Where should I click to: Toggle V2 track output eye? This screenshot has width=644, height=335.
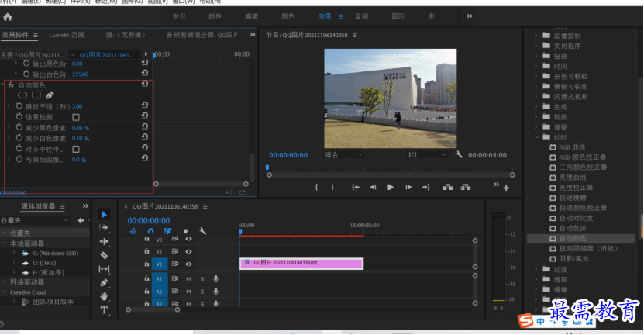[x=188, y=251]
